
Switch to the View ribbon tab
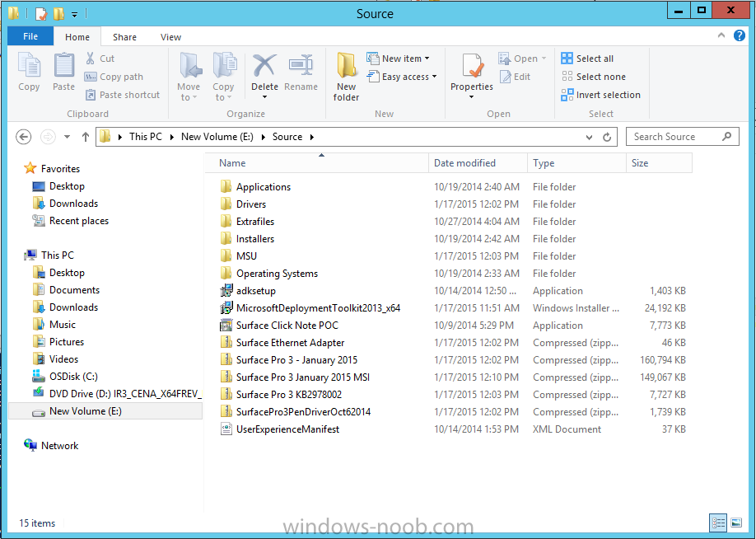click(x=170, y=37)
